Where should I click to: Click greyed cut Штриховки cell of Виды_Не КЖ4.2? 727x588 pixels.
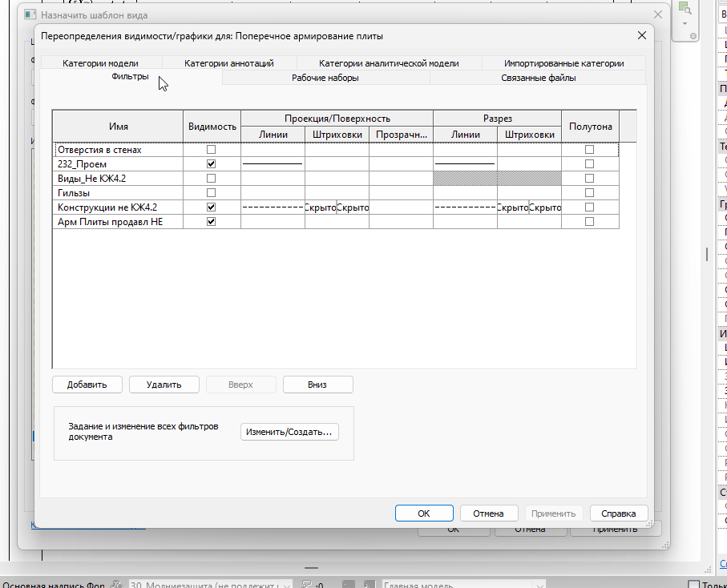(x=529, y=178)
